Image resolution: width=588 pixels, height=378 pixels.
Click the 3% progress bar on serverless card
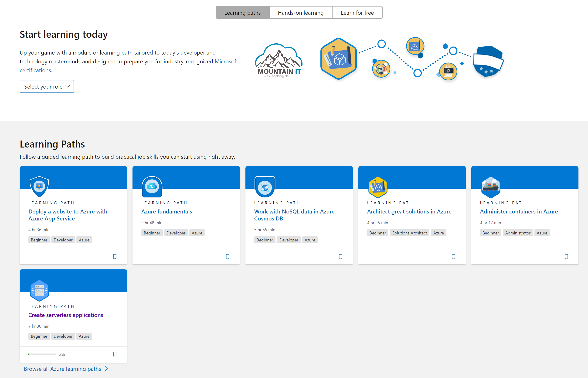[42, 354]
